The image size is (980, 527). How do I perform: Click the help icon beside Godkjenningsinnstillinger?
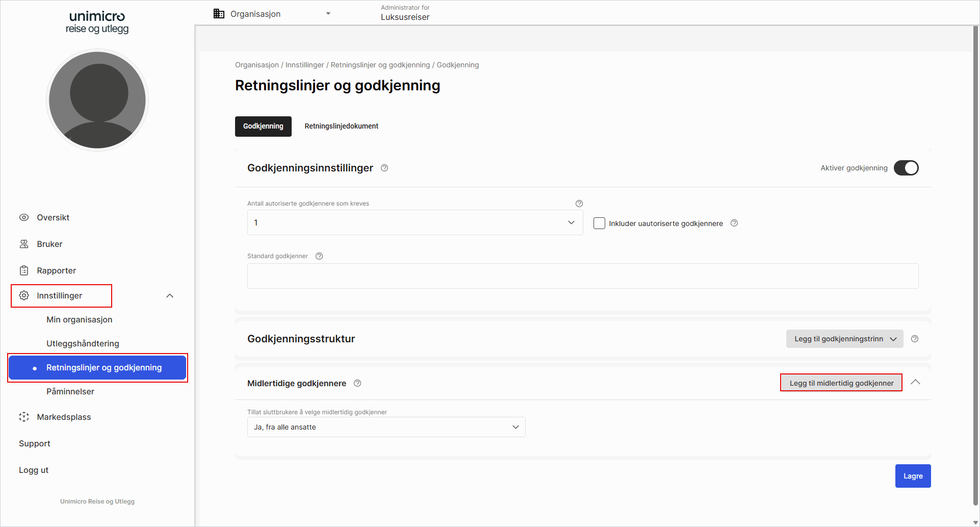pos(384,167)
